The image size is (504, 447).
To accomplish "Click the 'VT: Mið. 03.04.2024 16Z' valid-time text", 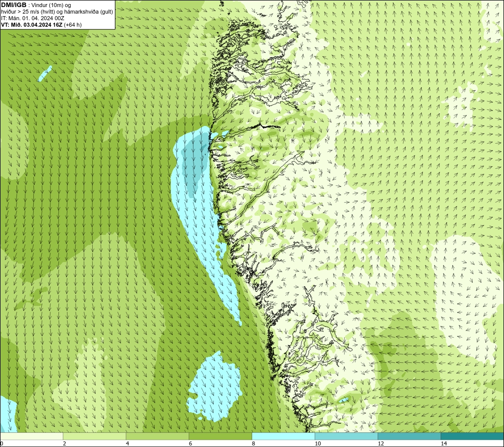I will tap(32, 25).
